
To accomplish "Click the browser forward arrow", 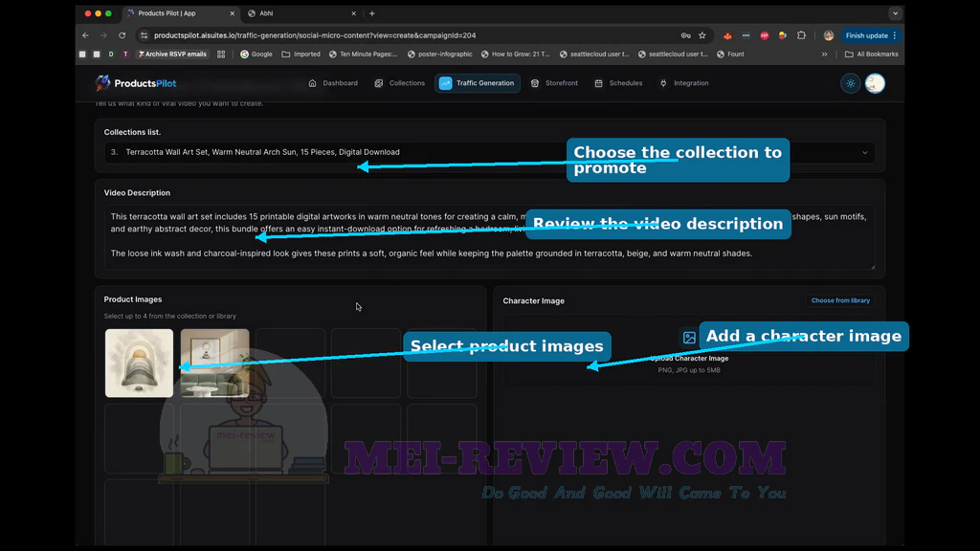I will (x=103, y=35).
